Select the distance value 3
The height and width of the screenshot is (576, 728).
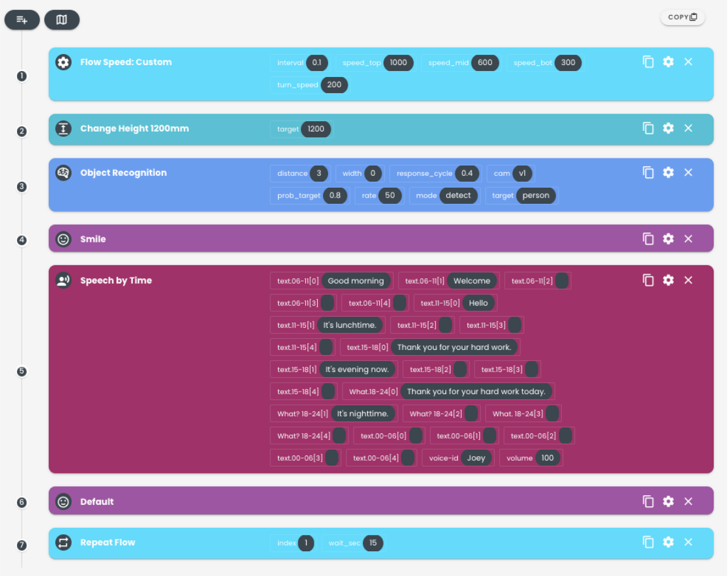319,173
